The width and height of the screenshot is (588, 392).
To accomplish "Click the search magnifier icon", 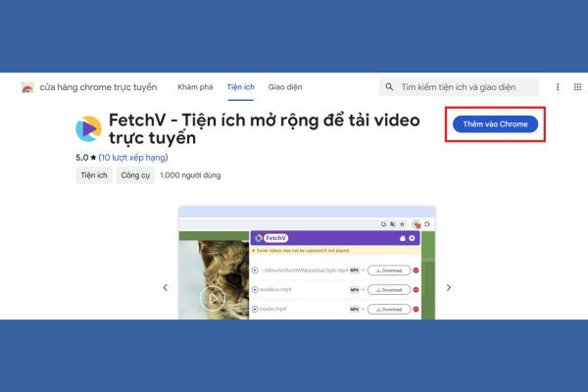I will click(389, 87).
